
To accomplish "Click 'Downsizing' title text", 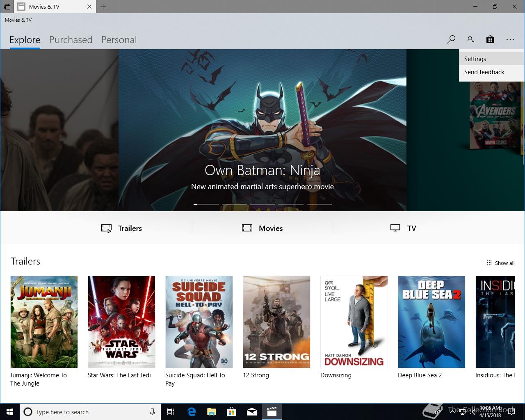I will [336, 375].
